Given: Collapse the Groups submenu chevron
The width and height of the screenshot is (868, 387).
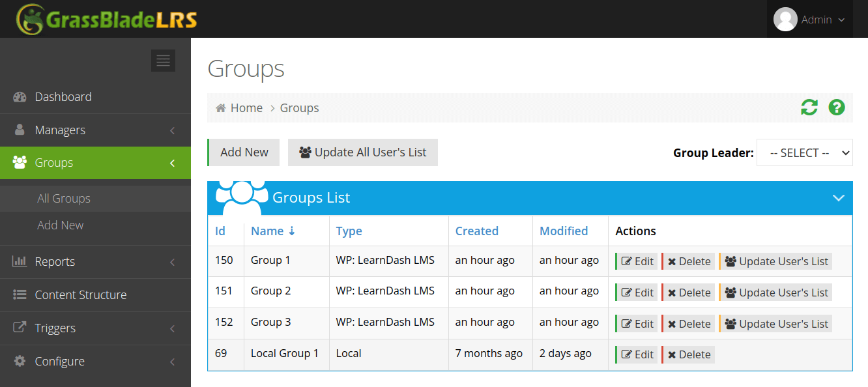Looking at the screenshot, I should pos(173,163).
